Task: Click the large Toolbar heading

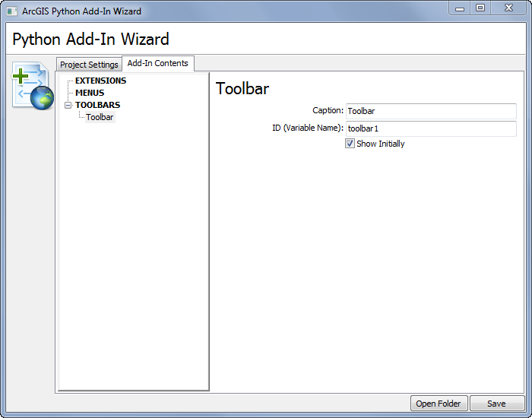Action: [242, 89]
